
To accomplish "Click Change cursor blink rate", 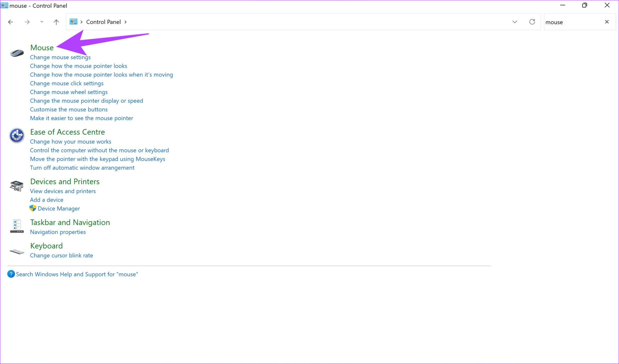I will click(x=62, y=256).
